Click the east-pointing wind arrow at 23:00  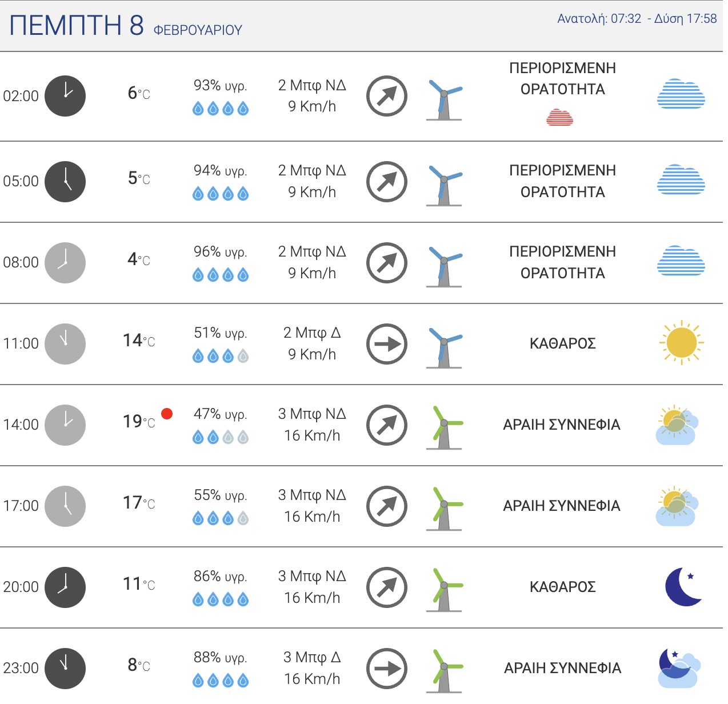pyautogui.click(x=387, y=669)
